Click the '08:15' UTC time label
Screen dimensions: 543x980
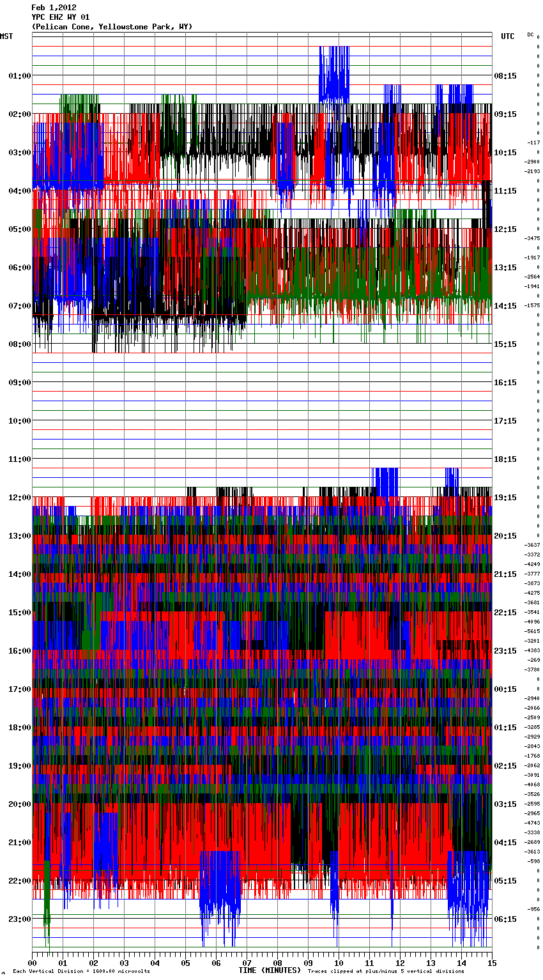click(505, 75)
